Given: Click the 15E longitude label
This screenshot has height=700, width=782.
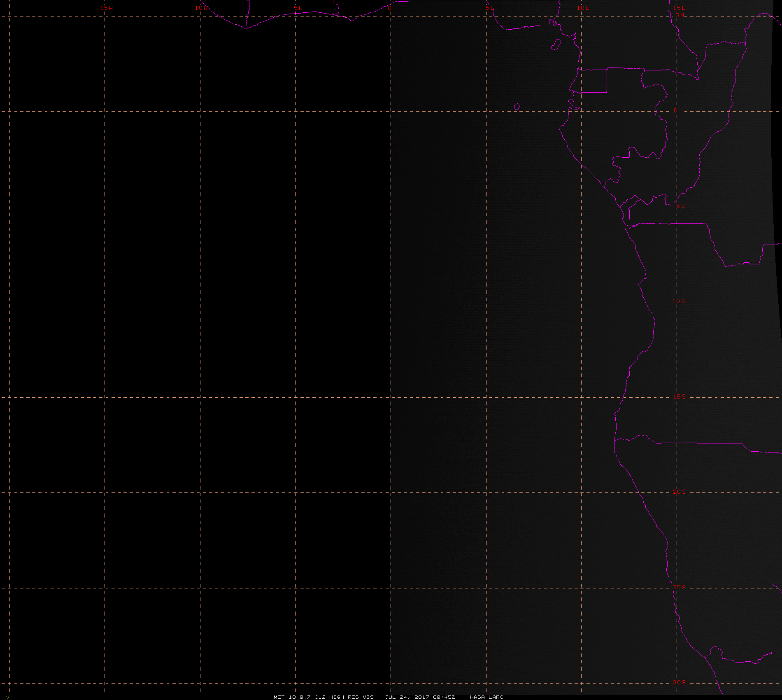Looking at the screenshot, I should click(679, 8).
